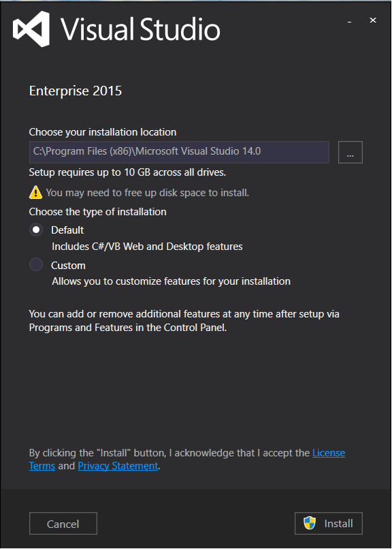This screenshot has width=392, height=549.
Task: Open the License Terms link
Action: [329, 453]
